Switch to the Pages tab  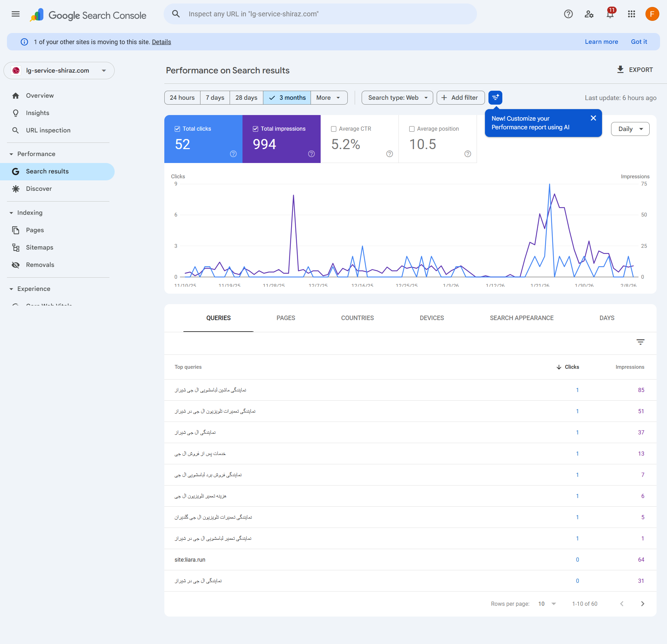point(286,318)
